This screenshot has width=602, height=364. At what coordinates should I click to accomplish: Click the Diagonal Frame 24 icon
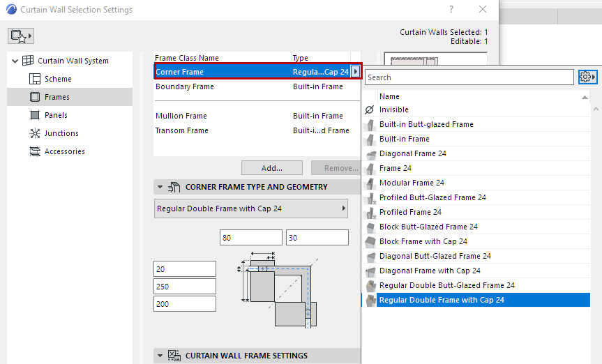pos(371,154)
